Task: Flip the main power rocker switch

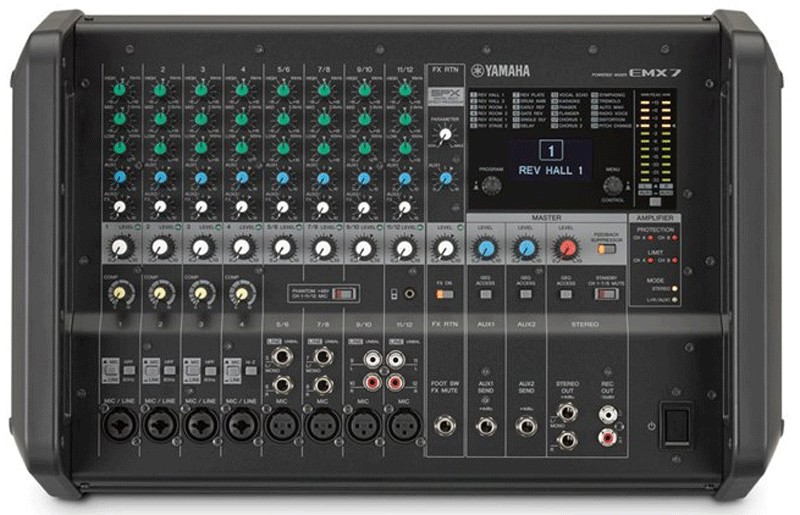Action: 676,425
